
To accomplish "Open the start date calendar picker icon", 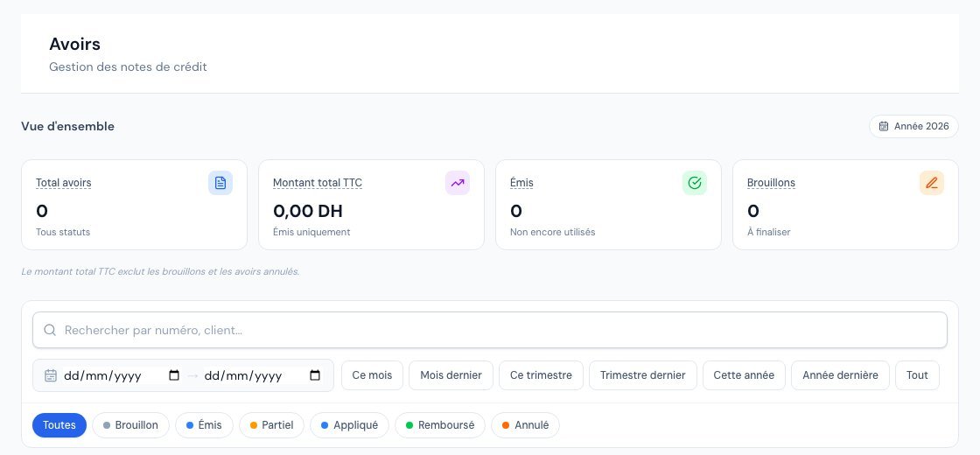I will (x=174, y=375).
